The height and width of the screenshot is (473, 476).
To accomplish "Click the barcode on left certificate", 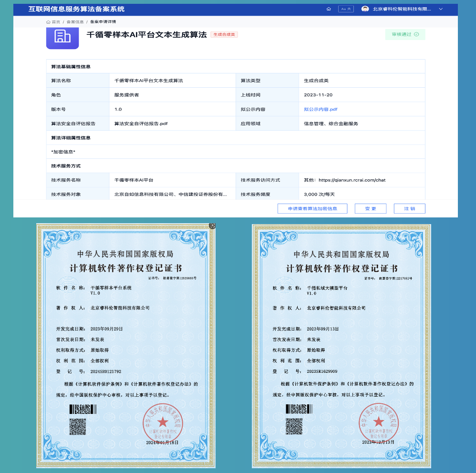I will [x=83, y=409].
